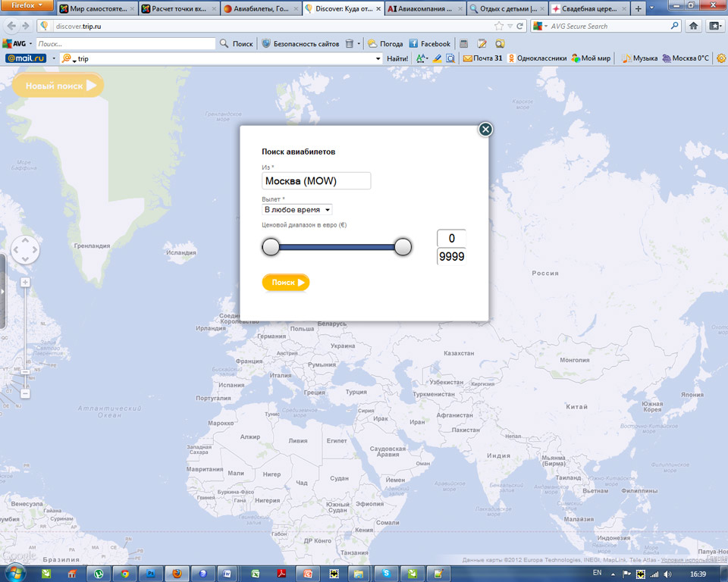The image size is (728, 582).
Task: Click the AVG toolbar notepad icon
Action: click(482, 44)
